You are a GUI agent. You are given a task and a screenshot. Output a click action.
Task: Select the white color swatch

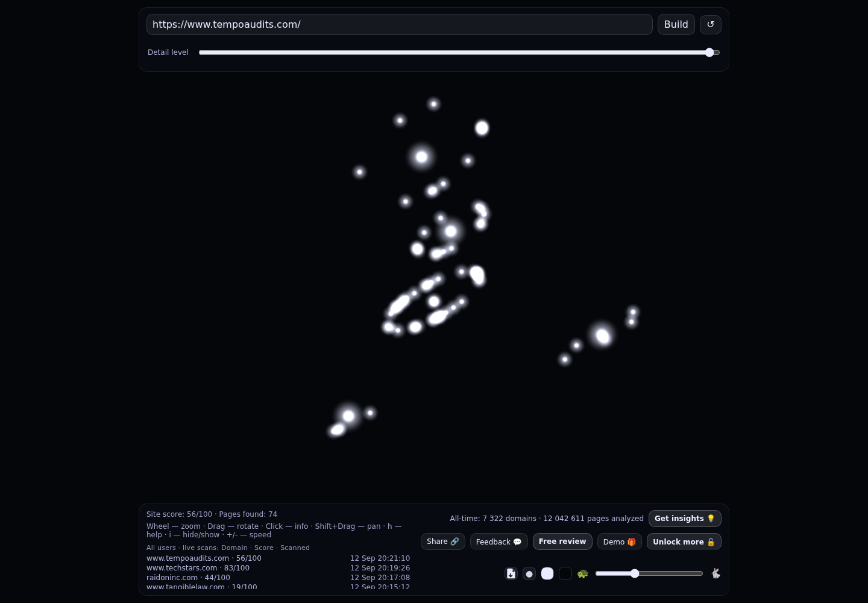pos(547,573)
